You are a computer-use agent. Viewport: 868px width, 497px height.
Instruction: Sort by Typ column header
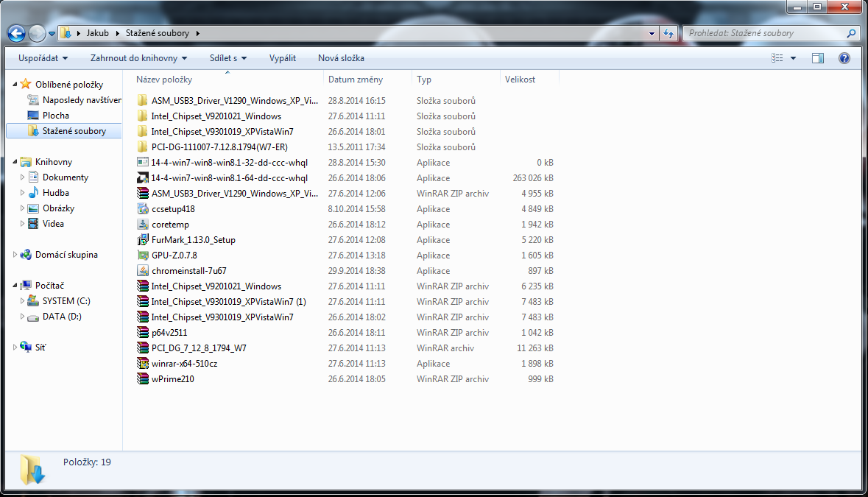424,80
